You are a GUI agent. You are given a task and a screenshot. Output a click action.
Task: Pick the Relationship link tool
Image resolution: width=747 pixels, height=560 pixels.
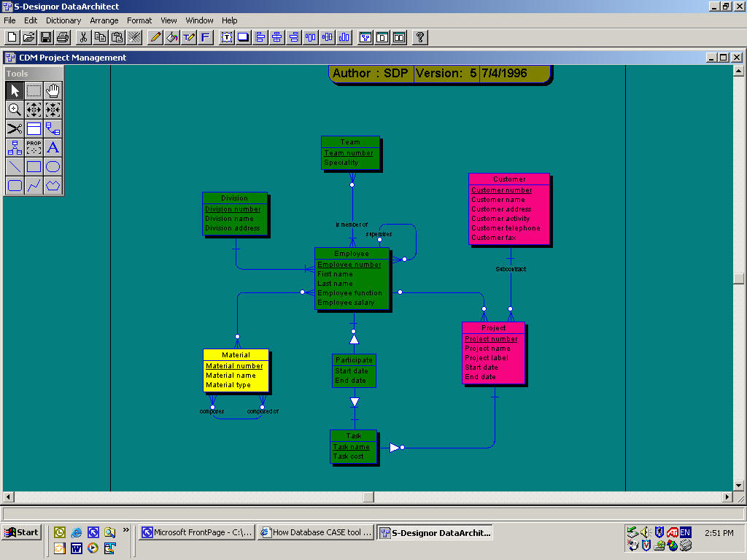pyautogui.click(x=53, y=128)
